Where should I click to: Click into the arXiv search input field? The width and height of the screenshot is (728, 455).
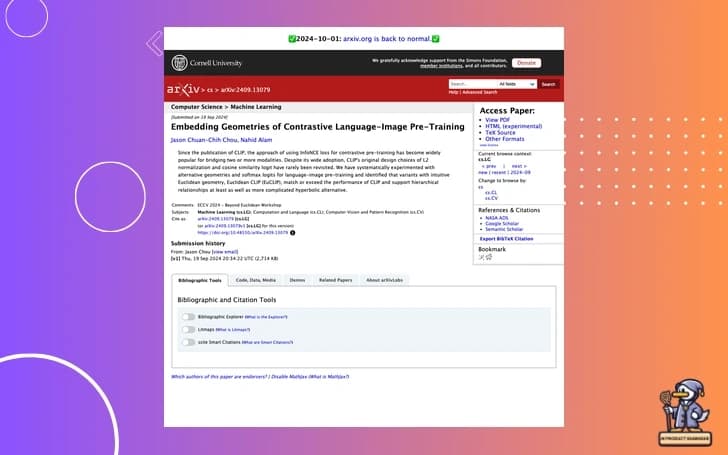[x=470, y=84]
